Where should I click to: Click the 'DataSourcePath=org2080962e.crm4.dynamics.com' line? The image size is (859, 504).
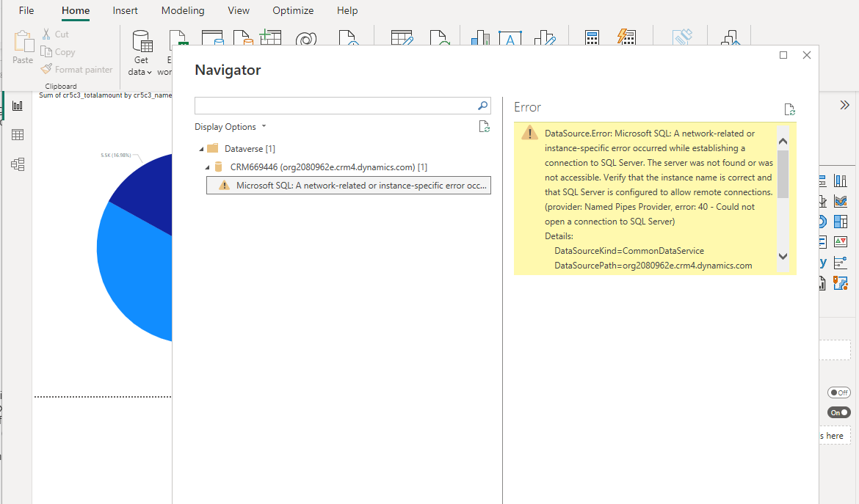tap(653, 266)
